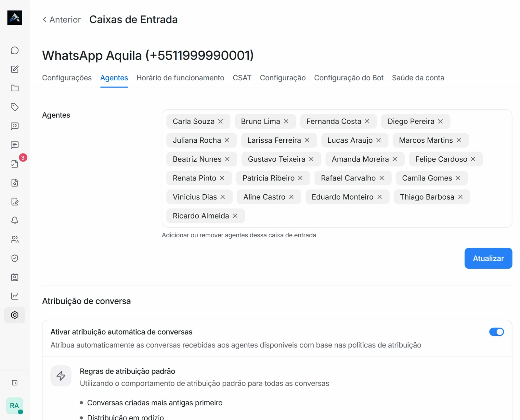Open the RA profile avatar
The image size is (520, 420).
click(15, 406)
